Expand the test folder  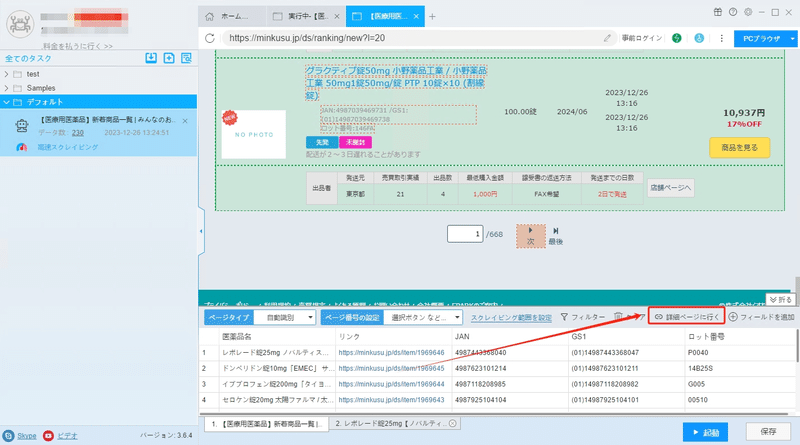coord(6,74)
